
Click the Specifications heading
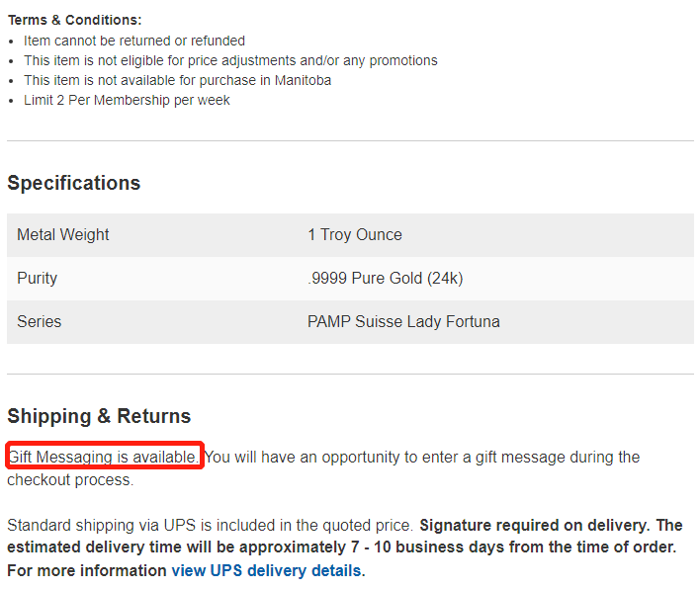pos(74,183)
